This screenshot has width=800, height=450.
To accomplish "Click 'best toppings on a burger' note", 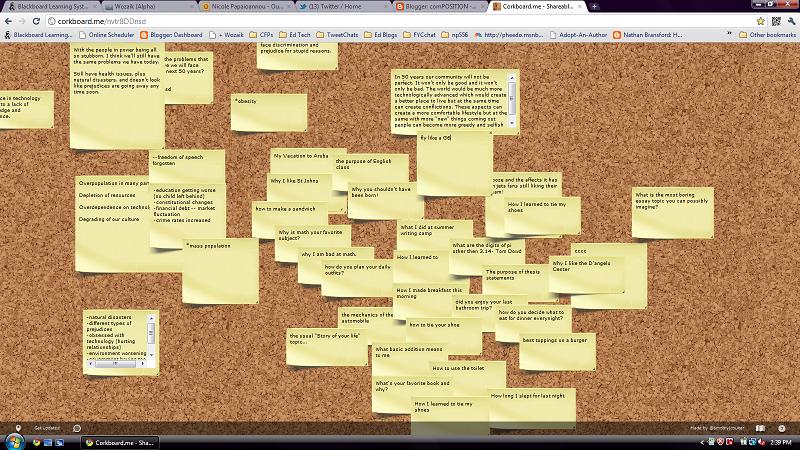I will 557,352.
